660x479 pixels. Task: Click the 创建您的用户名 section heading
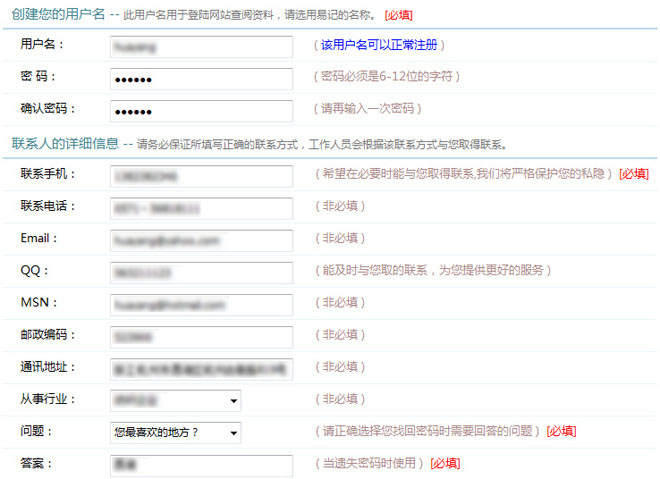click(x=58, y=15)
